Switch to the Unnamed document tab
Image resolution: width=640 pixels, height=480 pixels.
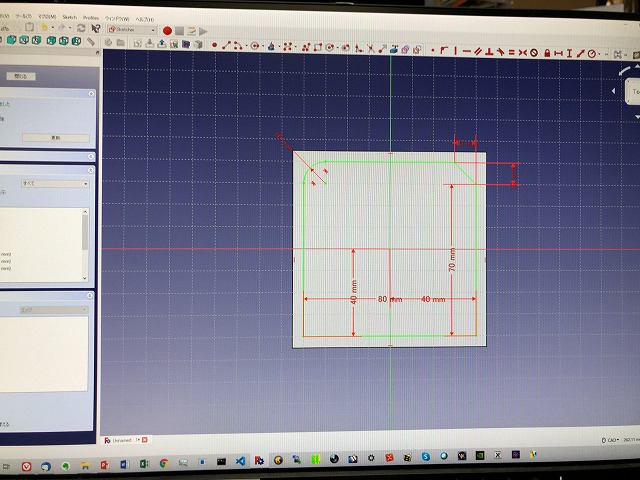point(123,438)
